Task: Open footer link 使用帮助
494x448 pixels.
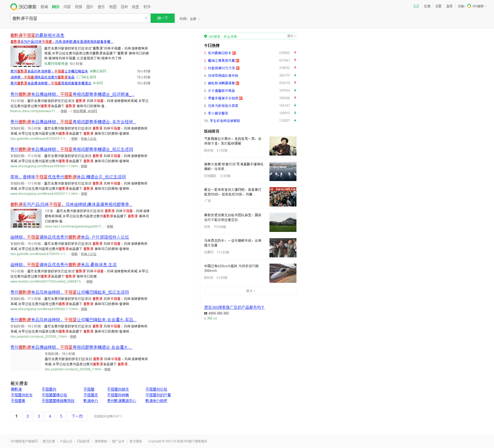Action: [101, 441]
